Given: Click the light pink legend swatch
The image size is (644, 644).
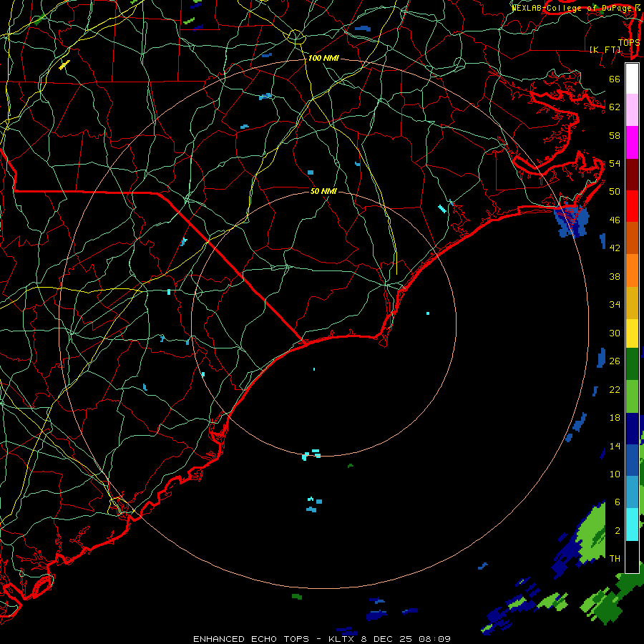Looking at the screenshot, I should coord(632,110).
